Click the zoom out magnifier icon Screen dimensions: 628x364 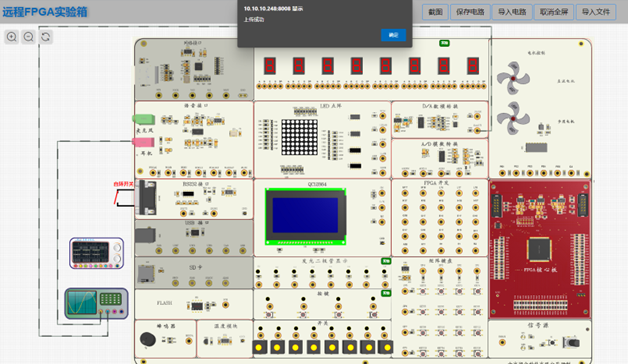pos(28,37)
